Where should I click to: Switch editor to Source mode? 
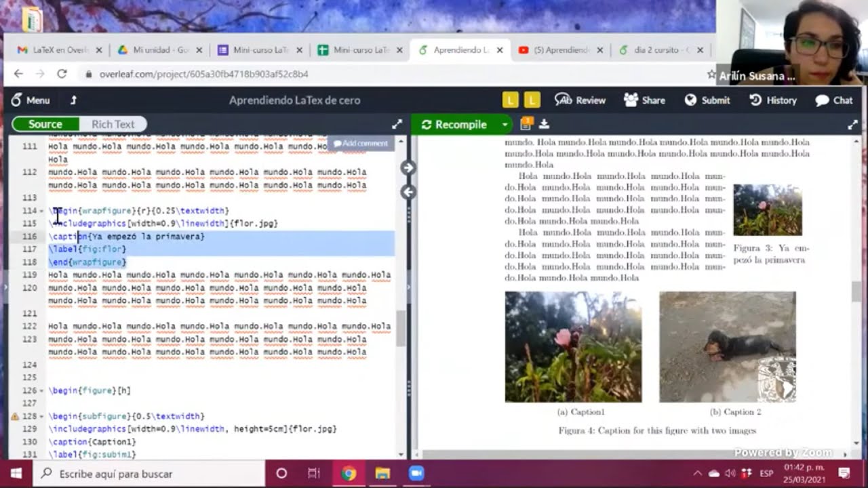click(45, 124)
